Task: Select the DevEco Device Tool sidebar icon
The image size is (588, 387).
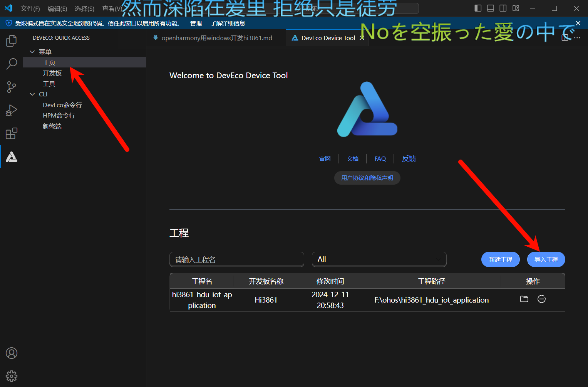Action: 12,157
